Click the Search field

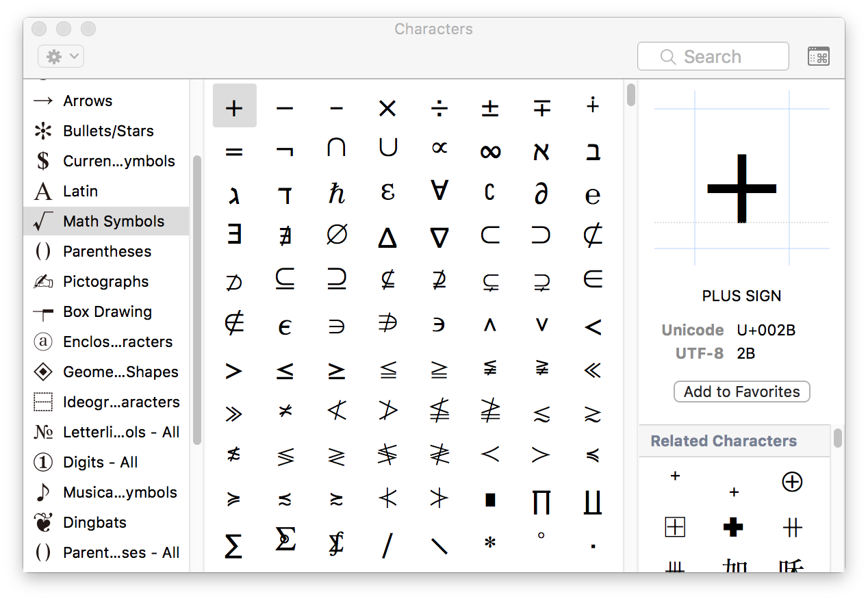pos(713,57)
